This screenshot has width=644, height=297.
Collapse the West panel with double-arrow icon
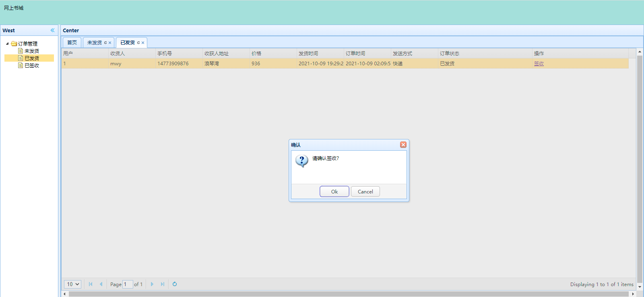point(52,30)
